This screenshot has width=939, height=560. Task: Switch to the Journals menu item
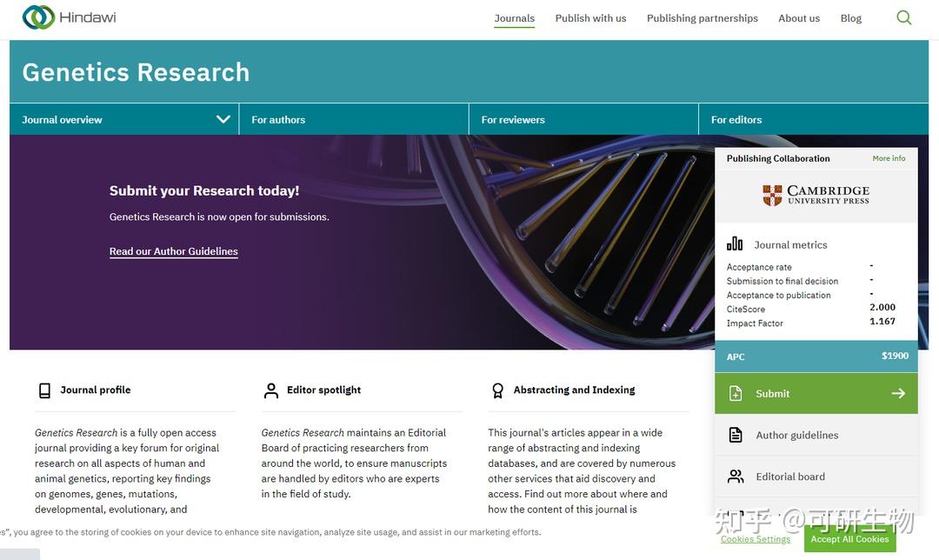514,17
